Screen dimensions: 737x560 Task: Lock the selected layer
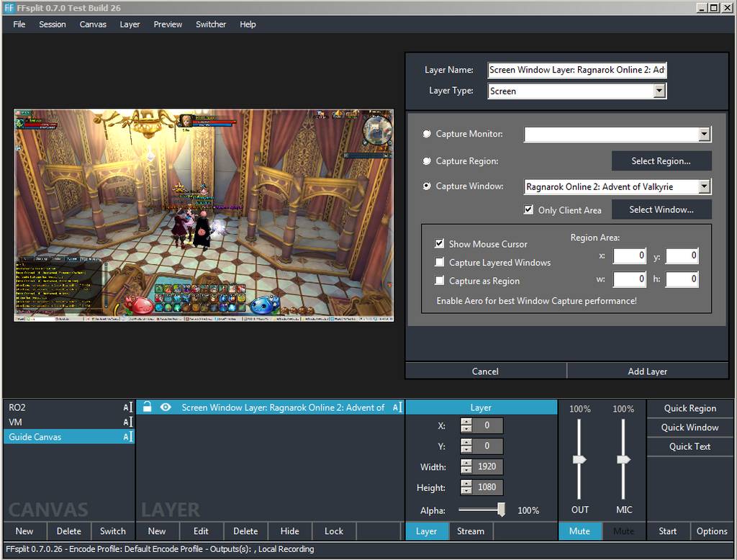[x=334, y=530]
